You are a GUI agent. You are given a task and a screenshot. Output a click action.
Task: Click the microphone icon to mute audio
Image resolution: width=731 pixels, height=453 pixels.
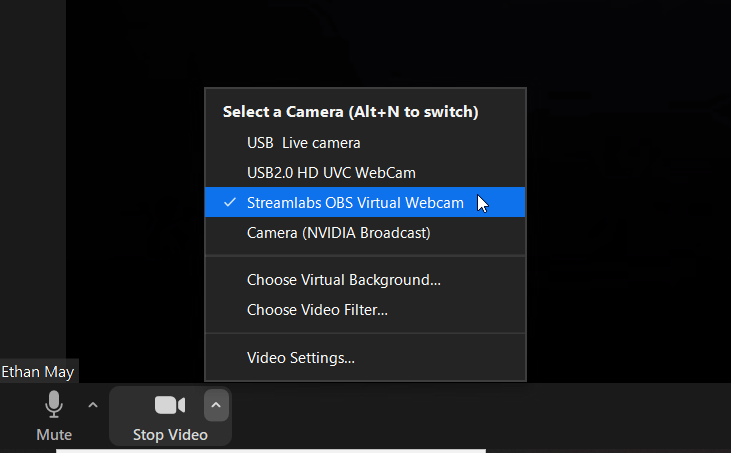54,405
